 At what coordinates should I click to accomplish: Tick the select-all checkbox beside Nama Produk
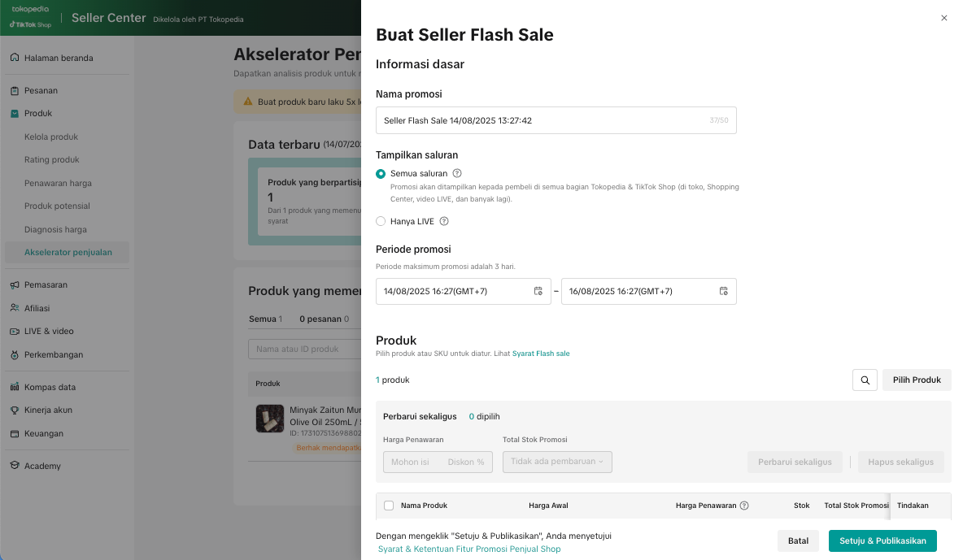click(389, 506)
